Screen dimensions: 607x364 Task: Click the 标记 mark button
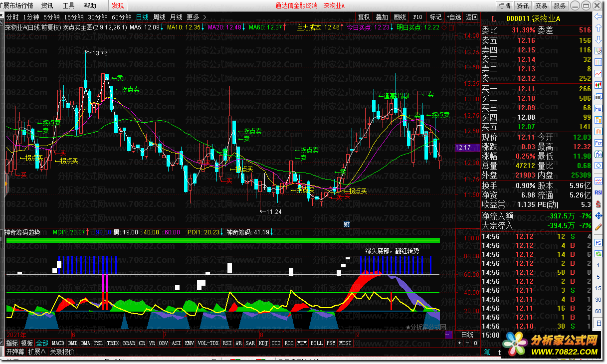(436, 17)
